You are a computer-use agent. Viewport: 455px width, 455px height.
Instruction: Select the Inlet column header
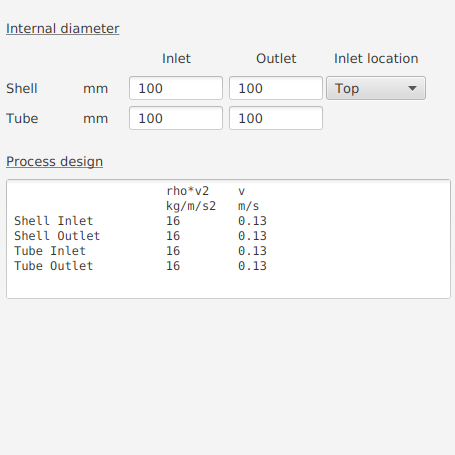pyautogui.click(x=176, y=59)
